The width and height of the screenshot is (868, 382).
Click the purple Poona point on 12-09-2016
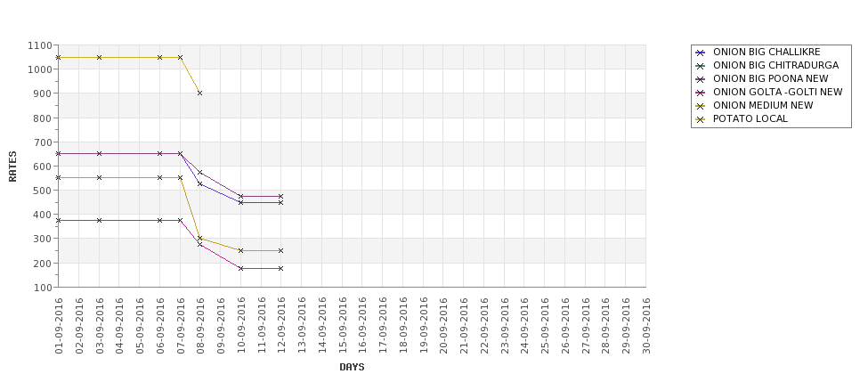tap(280, 196)
